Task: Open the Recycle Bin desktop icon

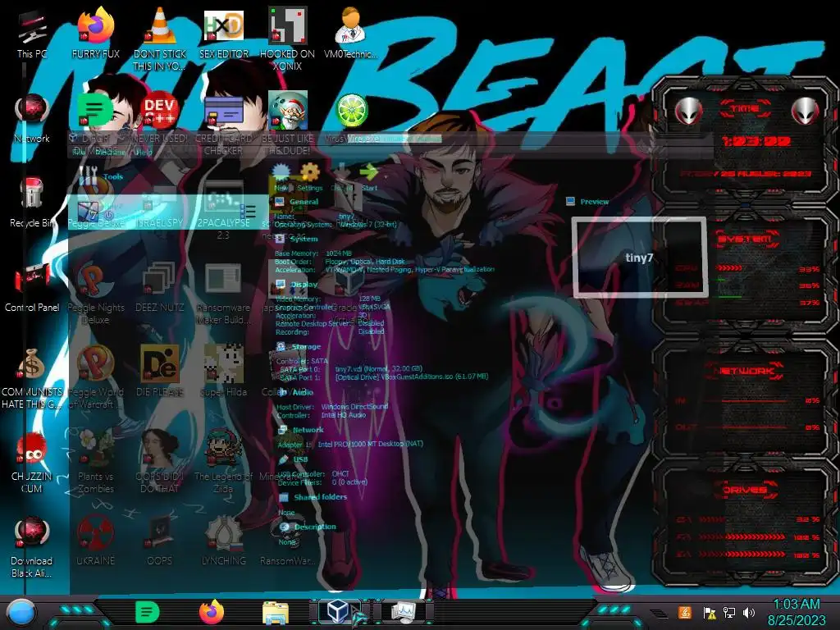Action: (32, 203)
